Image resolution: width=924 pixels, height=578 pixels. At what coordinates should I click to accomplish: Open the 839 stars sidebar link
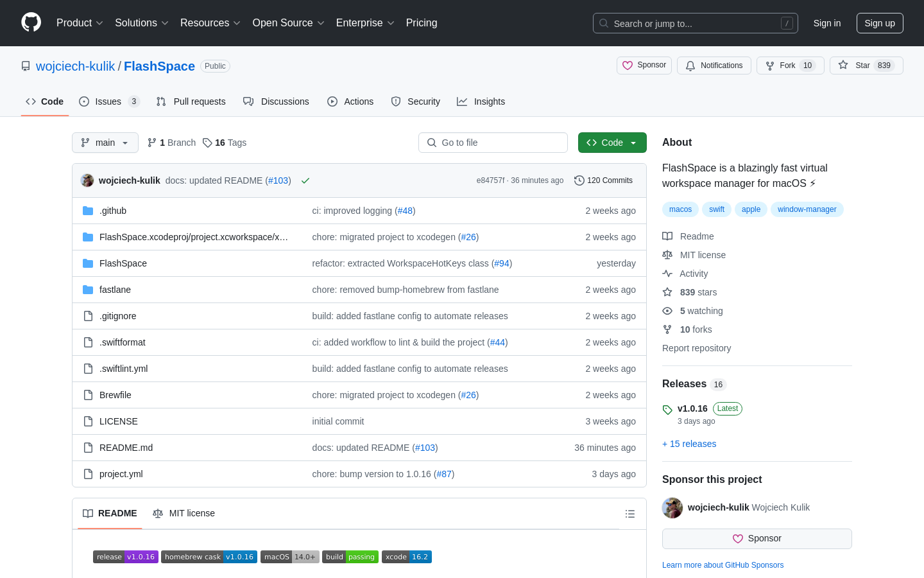coord(690,292)
